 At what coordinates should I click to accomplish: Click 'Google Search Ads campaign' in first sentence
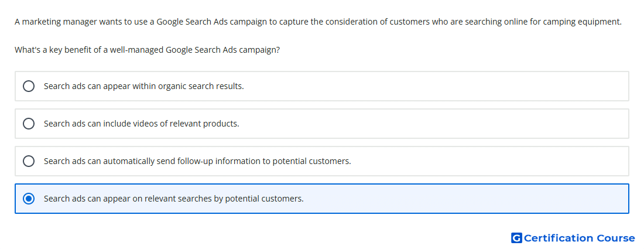tap(211, 22)
